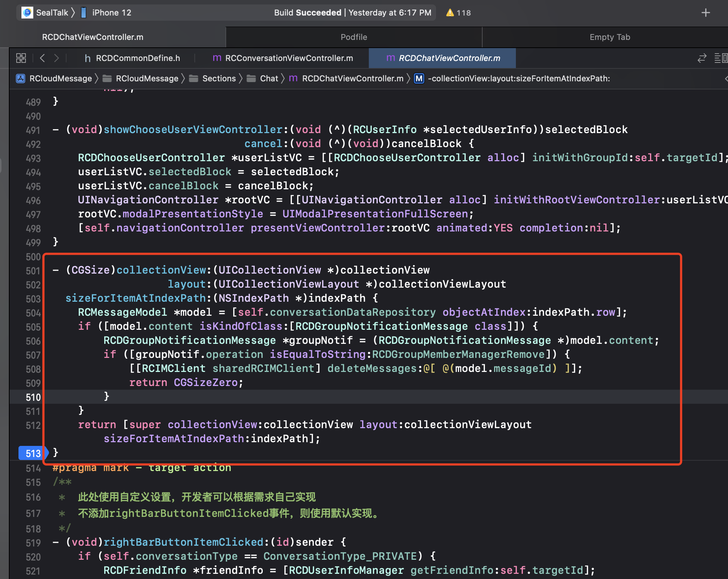Open RCDCommonDefine.h editor tab
This screenshot has width=728, height=579.
coord(137,58)
